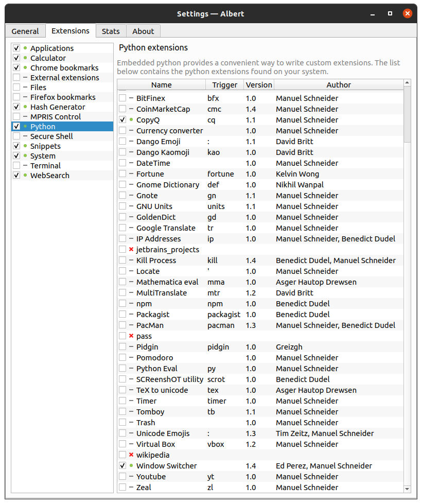Sort by the Version column header

259,85
